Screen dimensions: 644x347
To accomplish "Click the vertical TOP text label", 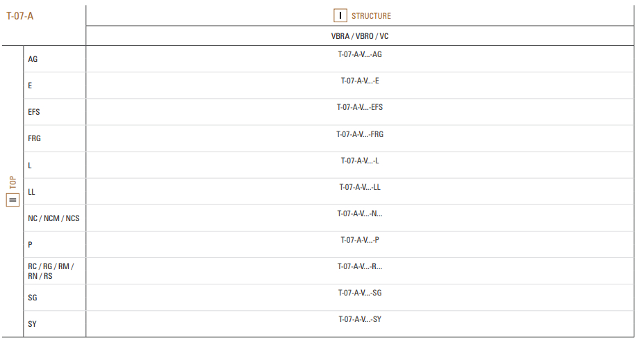I will [13, 183].
